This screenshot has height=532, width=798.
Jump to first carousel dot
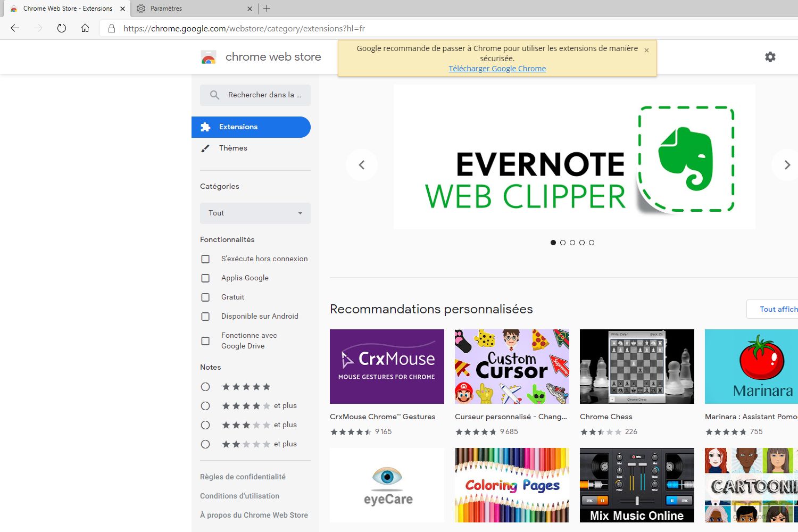tap(553, 243)
